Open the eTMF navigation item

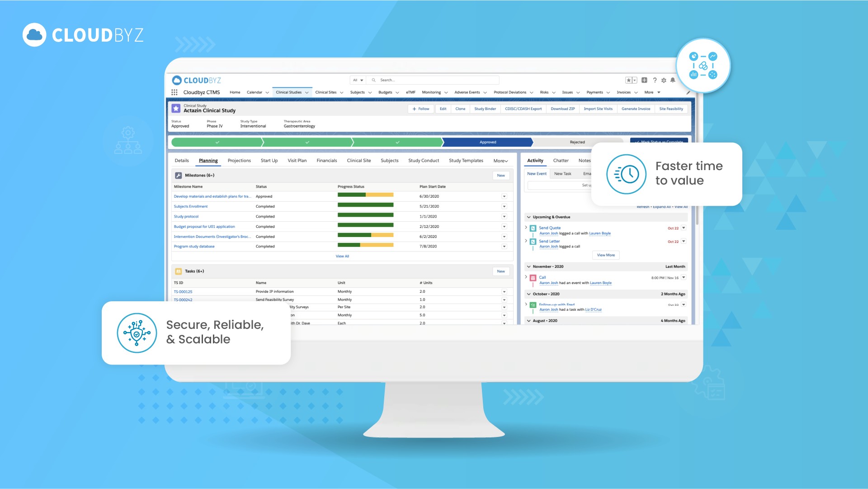click(410, 92)
